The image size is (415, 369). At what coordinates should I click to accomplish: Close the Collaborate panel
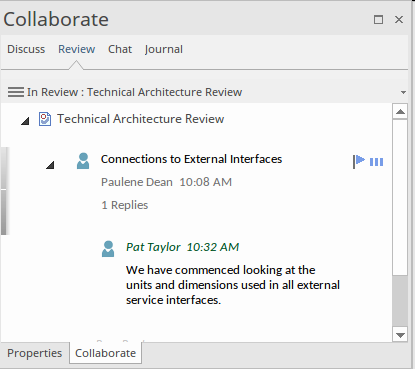(x=399, y=20)
